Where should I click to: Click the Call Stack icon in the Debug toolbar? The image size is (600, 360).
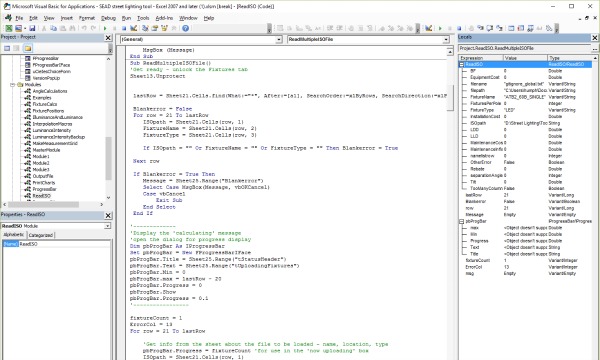549,28
